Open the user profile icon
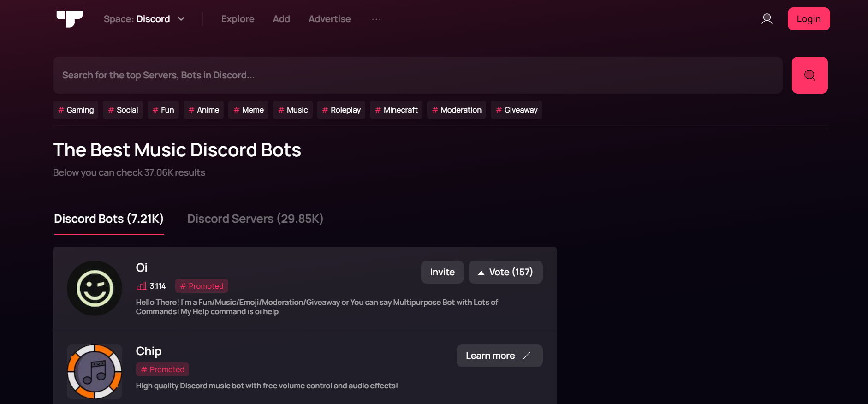Screen dimensions: 868x404 (767, 19)
